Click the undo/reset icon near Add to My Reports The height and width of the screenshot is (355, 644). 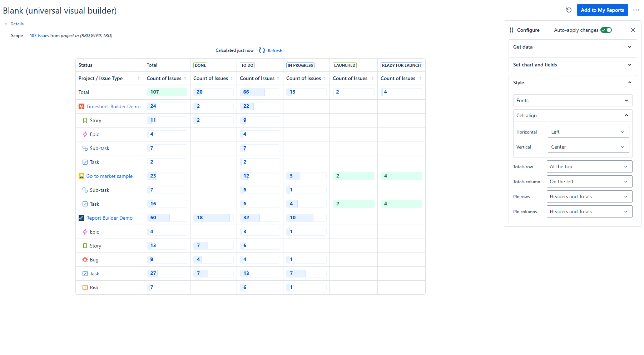[569, 10]
